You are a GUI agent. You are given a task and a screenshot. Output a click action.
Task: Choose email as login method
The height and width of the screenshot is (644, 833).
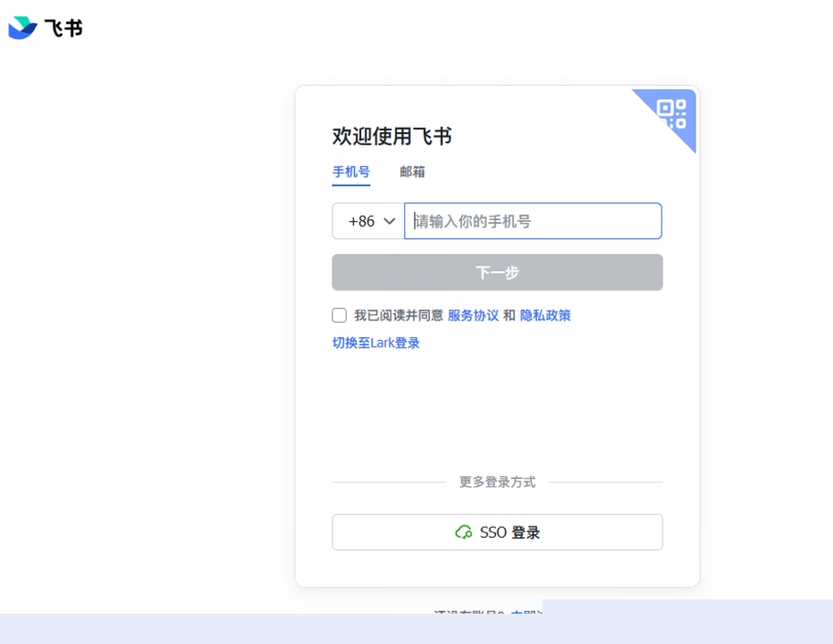click(413, 171)
